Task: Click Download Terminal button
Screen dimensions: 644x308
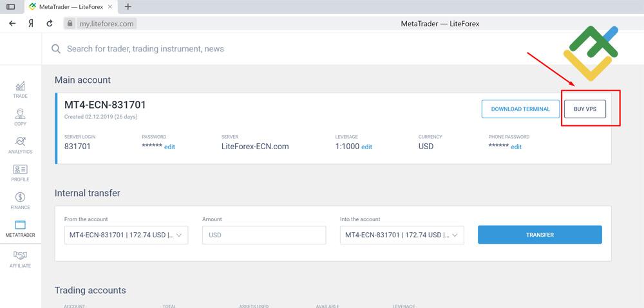Action: click(x=520, y=109)
